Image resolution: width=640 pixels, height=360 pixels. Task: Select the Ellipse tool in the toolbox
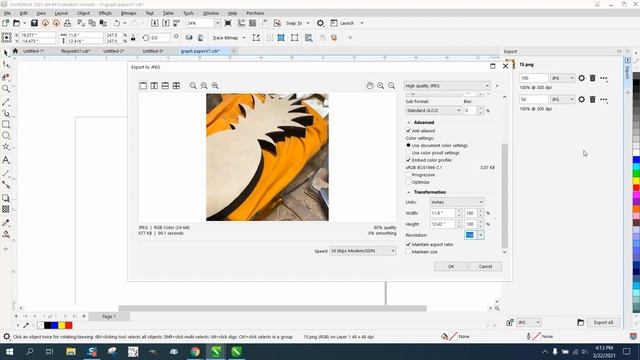(6, 136)
